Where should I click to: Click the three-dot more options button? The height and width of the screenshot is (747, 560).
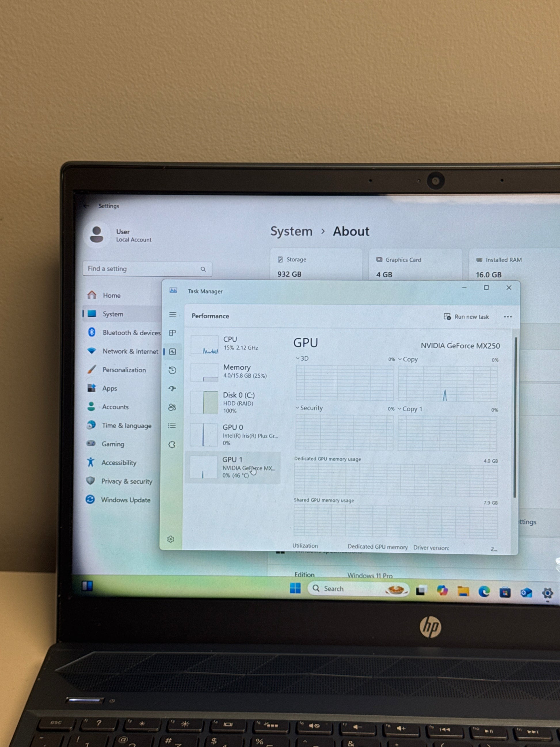[507, 317]
